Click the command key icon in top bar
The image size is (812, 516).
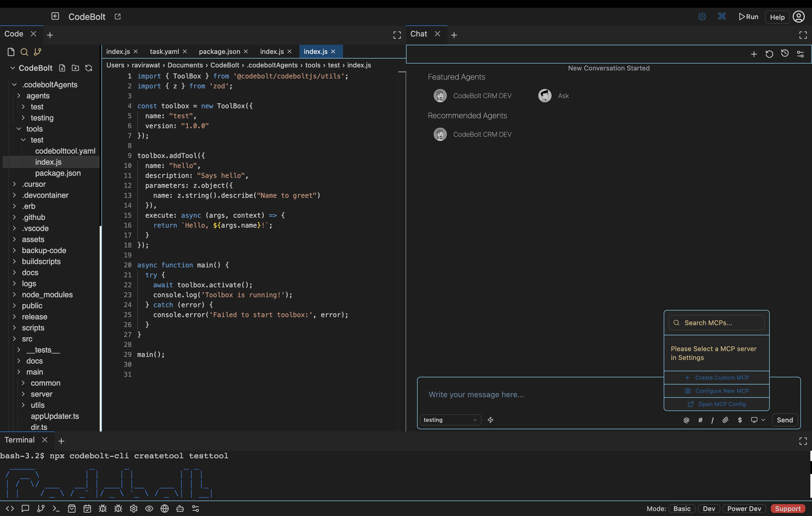tap(722, 17)
